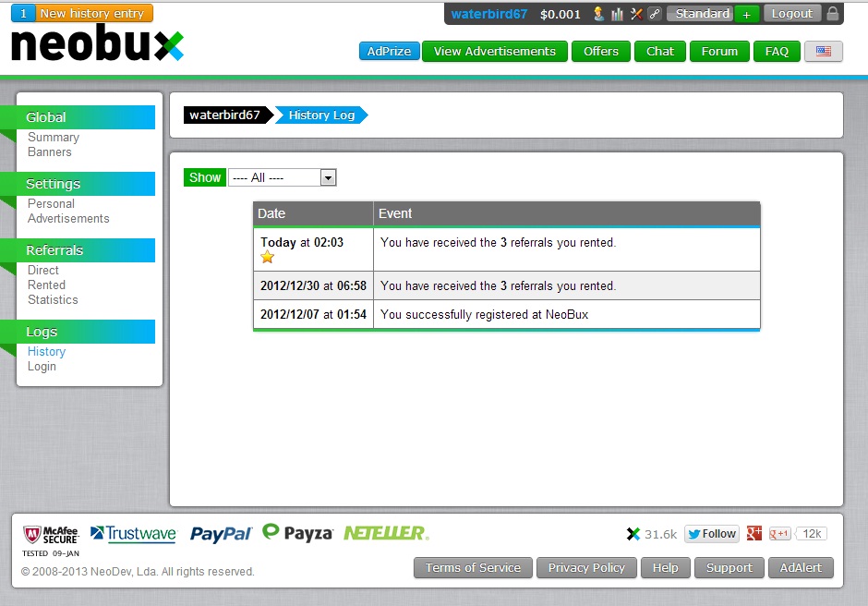Open Banners in the sidebar
The width and height of the screenshot is (868, 606).
coord(49,151)
